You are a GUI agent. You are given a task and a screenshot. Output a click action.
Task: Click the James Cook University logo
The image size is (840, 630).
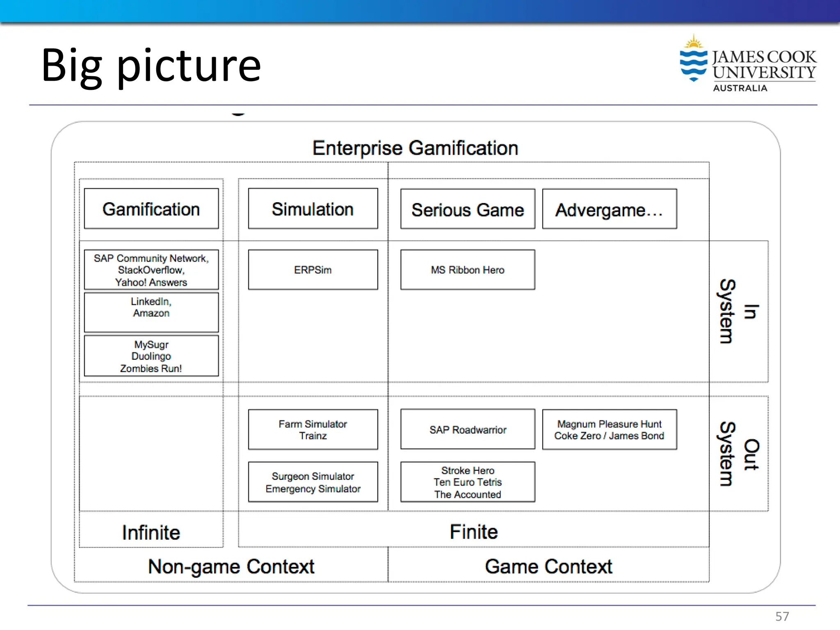click(747, 64)
